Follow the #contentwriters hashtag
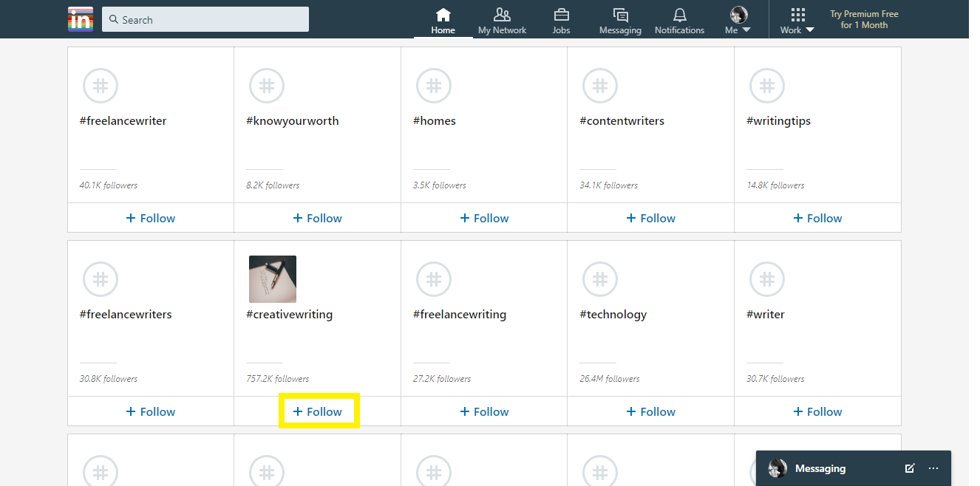Image resolution: width=980 pixels, height=486 pixels. tap(650, 218)
